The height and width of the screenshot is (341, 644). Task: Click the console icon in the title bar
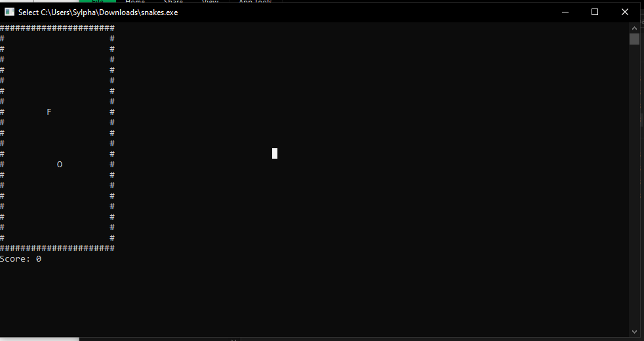(9, 12)
